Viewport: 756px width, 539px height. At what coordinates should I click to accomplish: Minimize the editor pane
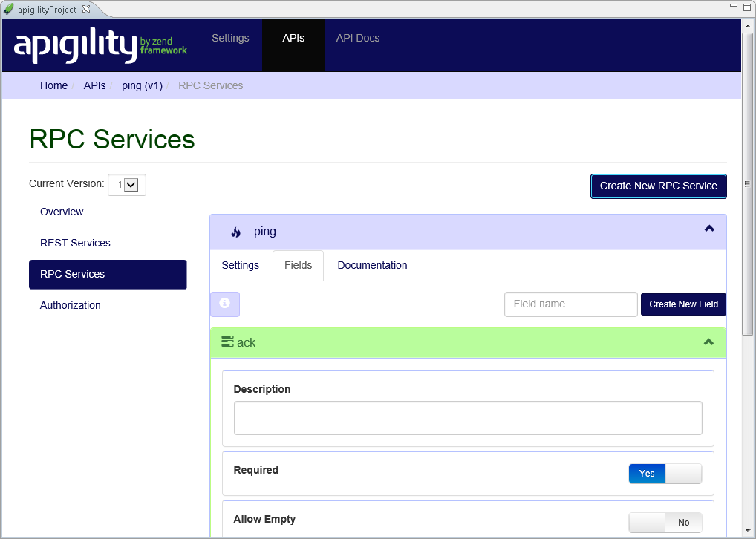tap(734, 5)
